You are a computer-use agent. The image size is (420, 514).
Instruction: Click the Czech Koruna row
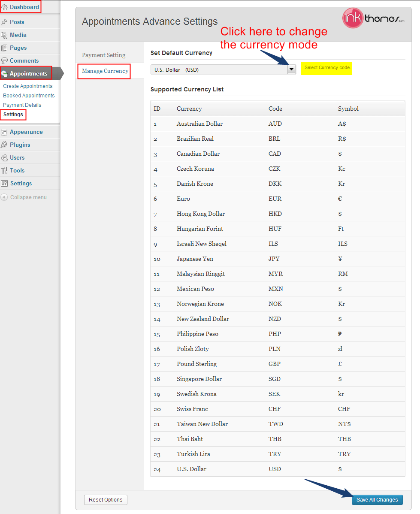coord(278,169)
